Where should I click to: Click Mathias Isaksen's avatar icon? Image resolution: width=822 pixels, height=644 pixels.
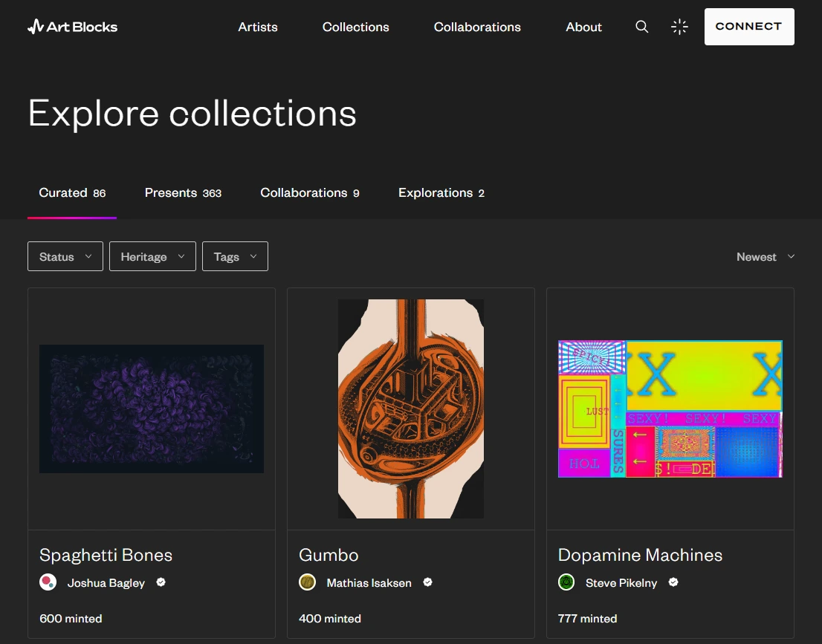pos(307,582)
